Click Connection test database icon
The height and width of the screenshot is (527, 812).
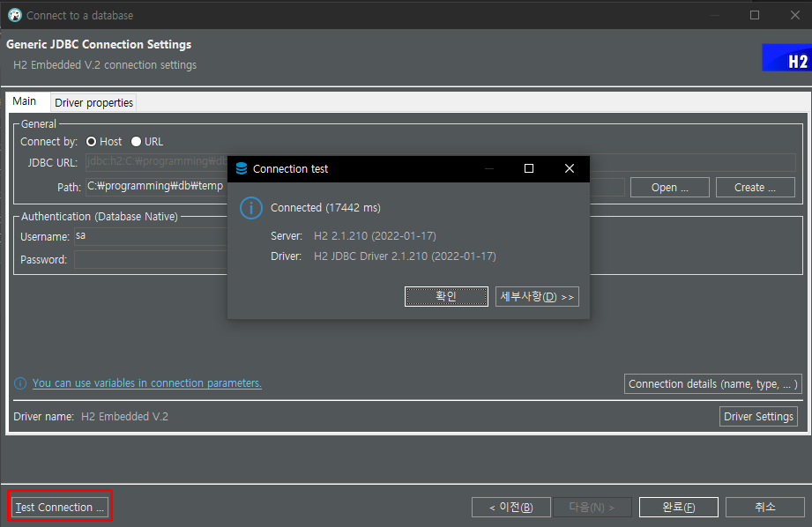coord(242,169)
